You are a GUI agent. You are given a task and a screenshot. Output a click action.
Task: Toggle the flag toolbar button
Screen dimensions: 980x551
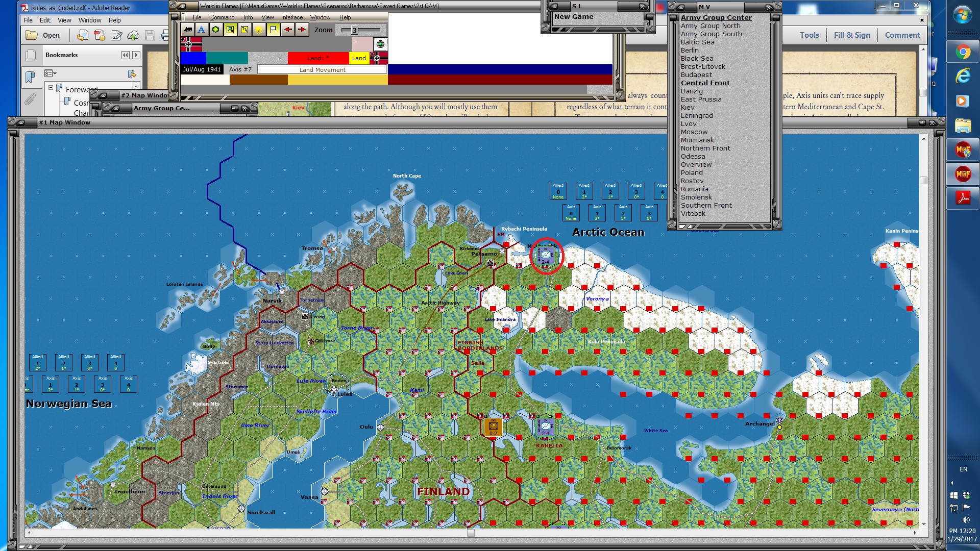click(x=273, y=30)
